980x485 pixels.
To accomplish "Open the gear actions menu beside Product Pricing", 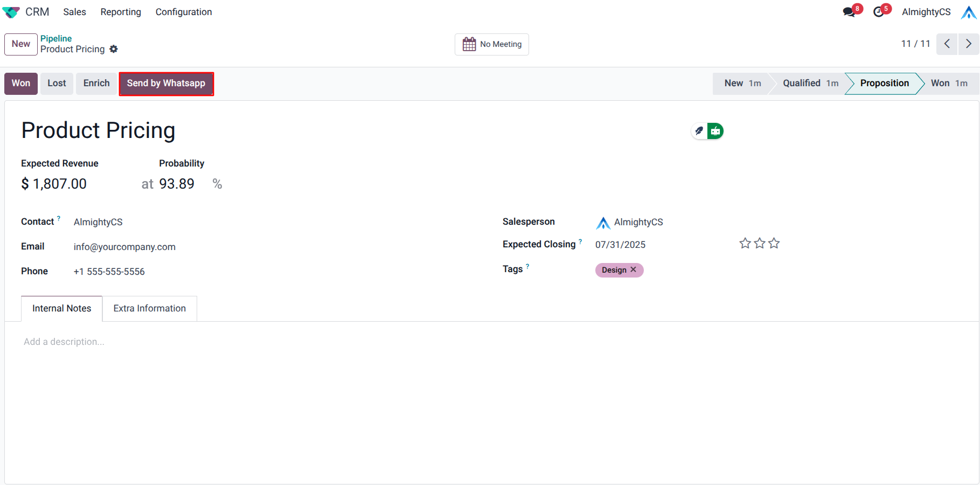I will point(114,49).
